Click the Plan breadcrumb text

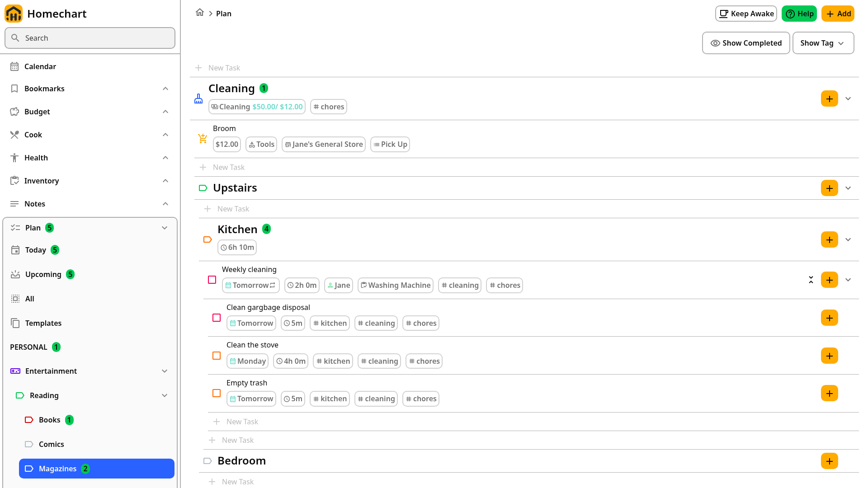(224, 14)
